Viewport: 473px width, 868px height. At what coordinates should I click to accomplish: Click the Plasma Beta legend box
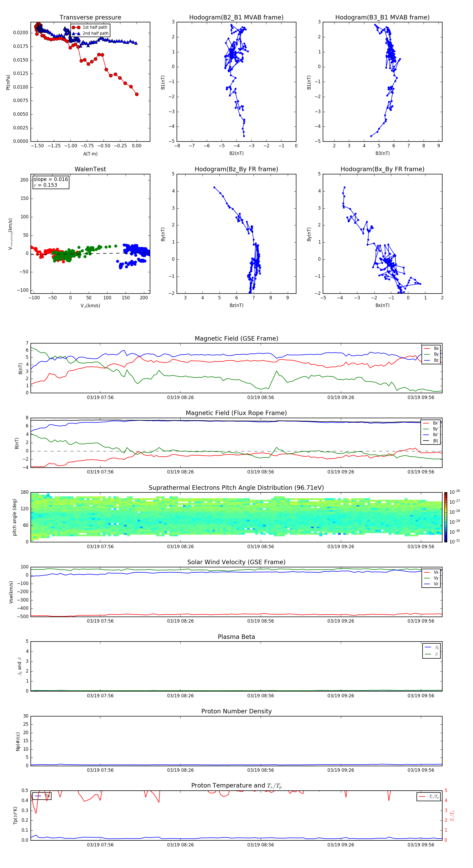(x=431, y=651)
